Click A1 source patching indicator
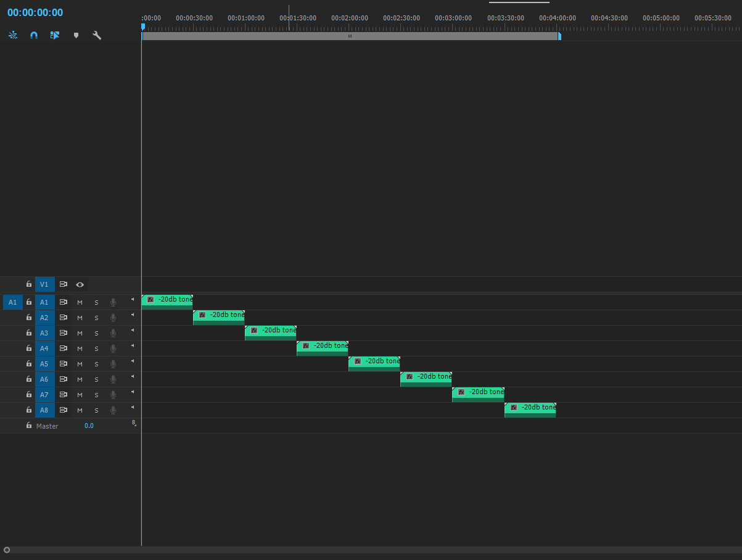This screenshot has height=560, width=742. click(x=13, y=302)
